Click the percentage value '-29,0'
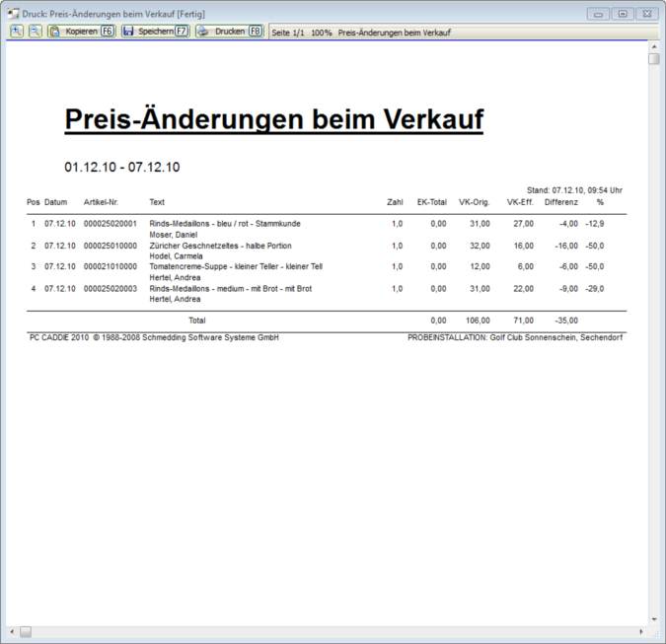 [x=595, y=289]
